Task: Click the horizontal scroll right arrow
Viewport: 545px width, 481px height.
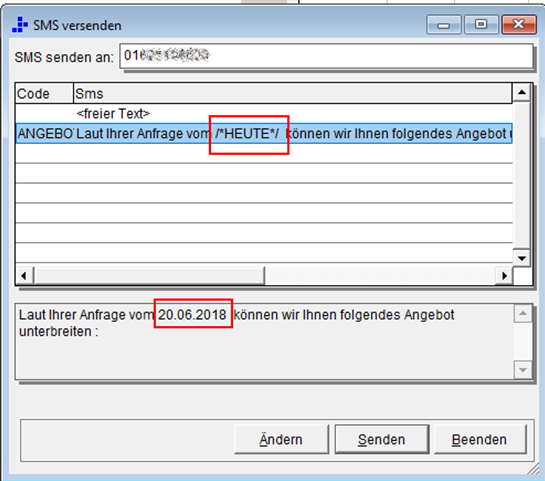Action: tap(504, 276)
